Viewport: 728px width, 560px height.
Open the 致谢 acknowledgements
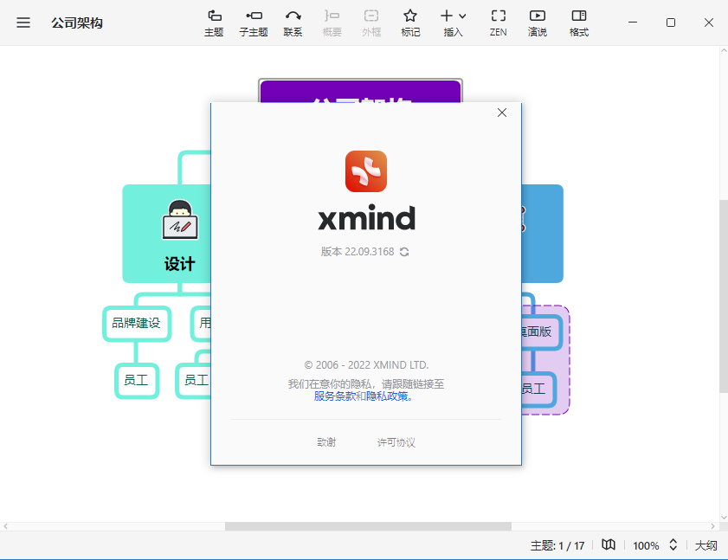[326, 442]
